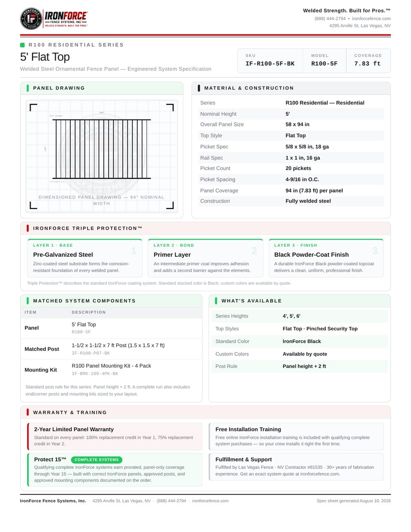Viewport: 411px width, 532px height.
Task: Click the WARRANTY & TRAINING section header
Action: (x=70, y=413)
